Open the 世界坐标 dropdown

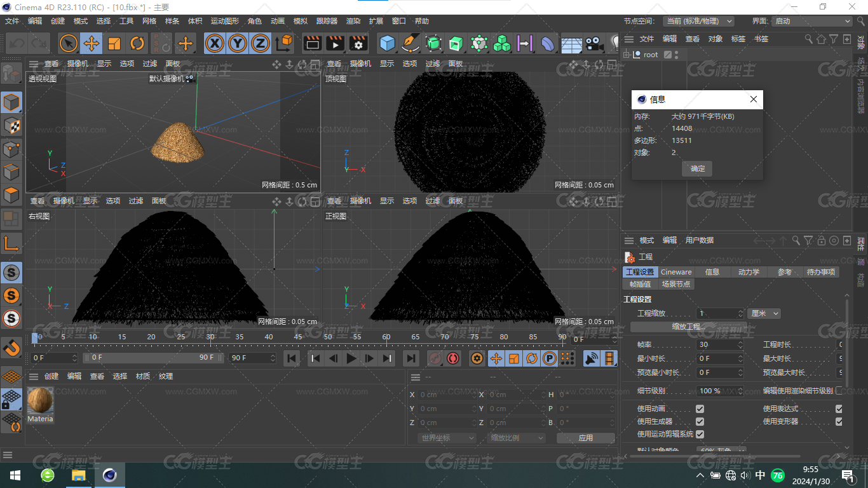447,438
